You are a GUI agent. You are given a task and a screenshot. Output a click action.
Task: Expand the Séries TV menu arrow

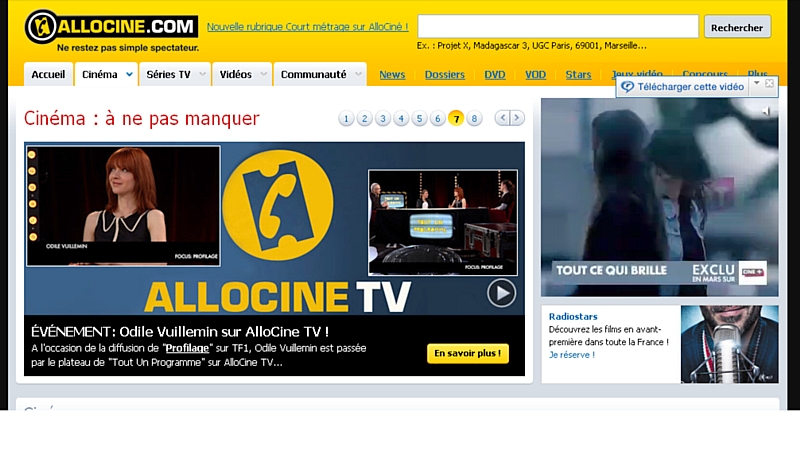(x=203, y=74)
